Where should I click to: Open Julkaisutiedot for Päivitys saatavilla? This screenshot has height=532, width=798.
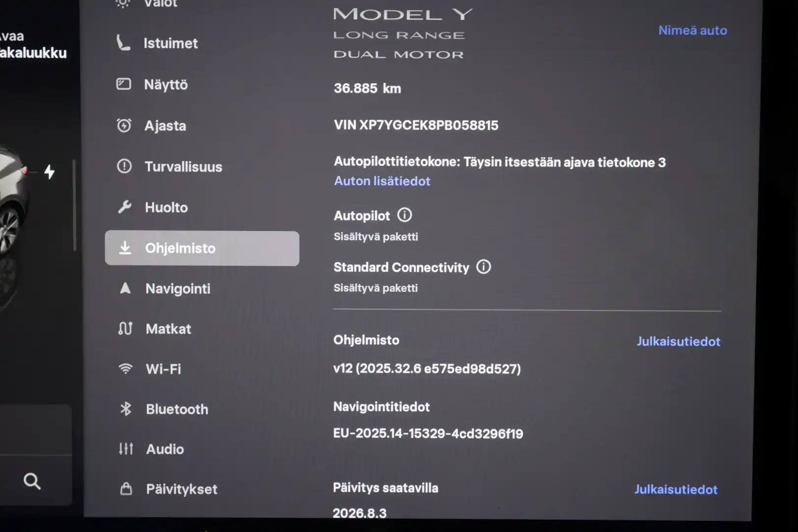point(676,490)
